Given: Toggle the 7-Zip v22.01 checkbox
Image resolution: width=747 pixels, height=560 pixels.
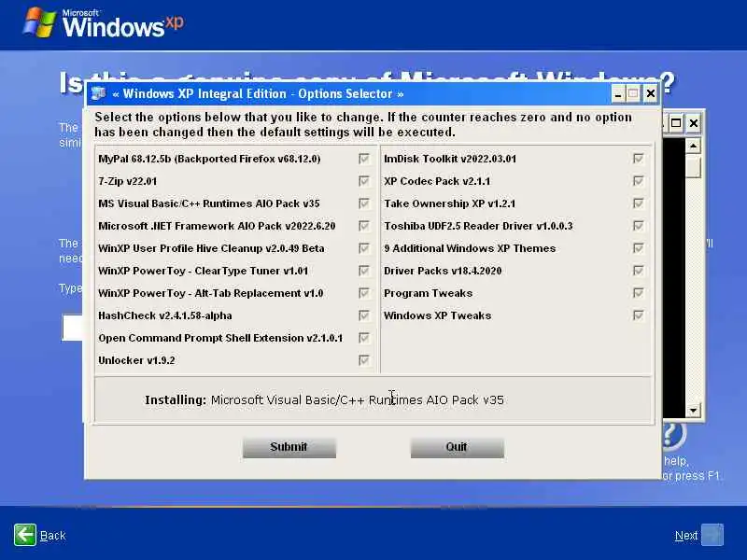Looking at the screenshot, I should tap(364, 181).
